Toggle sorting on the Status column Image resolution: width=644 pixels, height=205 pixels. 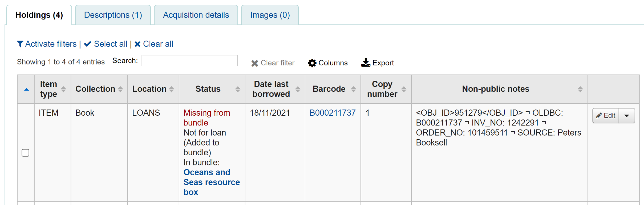click(x=238, y=89)
